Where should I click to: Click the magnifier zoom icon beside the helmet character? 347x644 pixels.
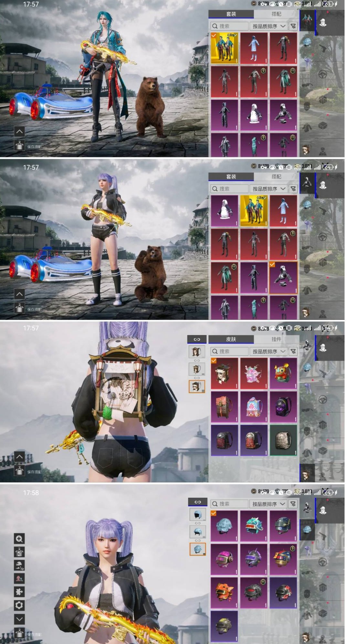(x=19, y=539)
